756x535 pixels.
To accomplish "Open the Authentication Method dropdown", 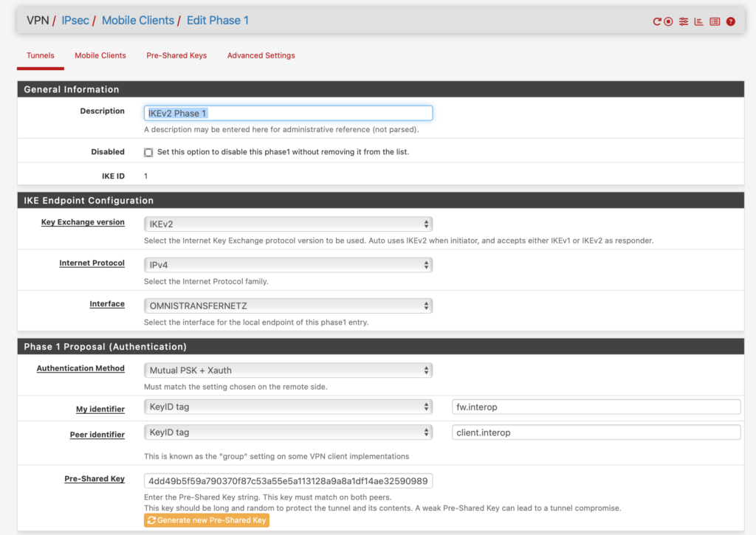I will (x=288, y=370).
